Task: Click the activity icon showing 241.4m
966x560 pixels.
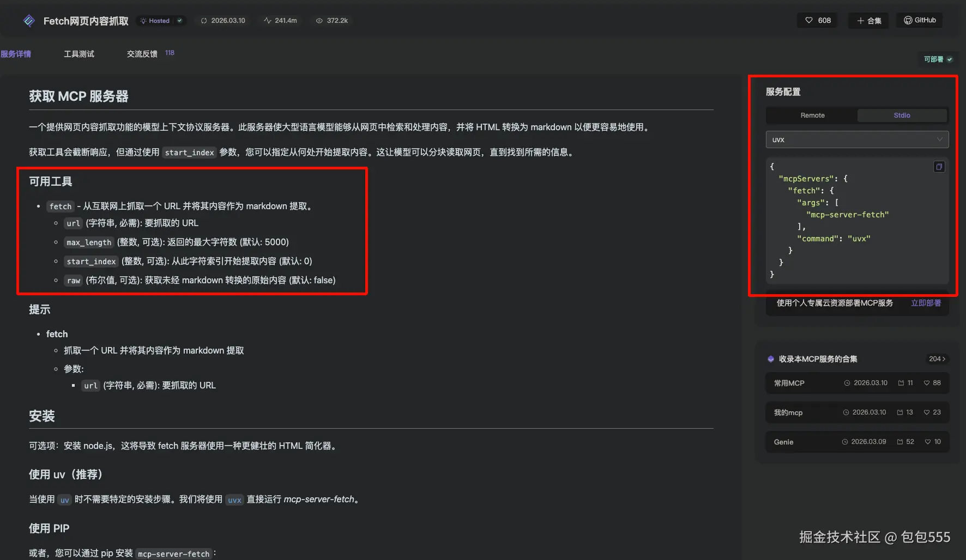Action: (267, 20)
